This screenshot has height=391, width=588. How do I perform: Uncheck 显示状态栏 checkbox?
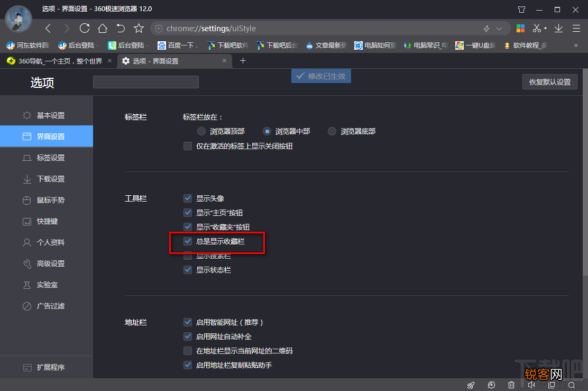click(x=188, y=270)
